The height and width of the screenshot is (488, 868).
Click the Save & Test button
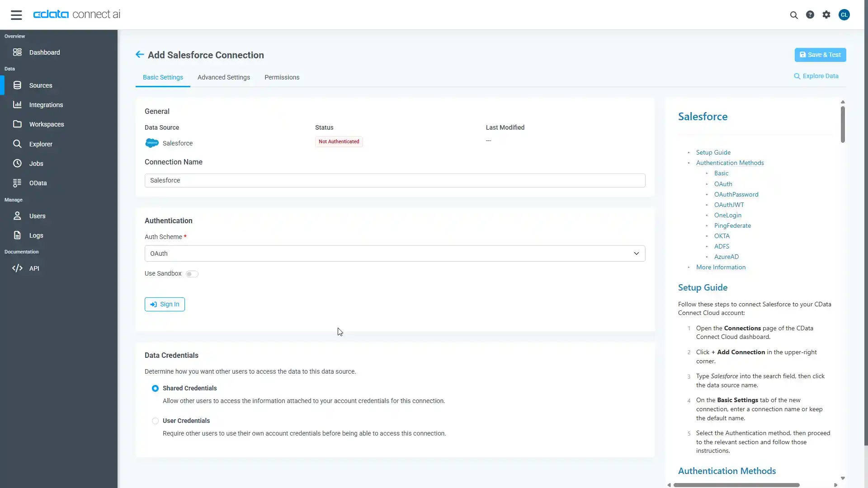coord(820,55)
